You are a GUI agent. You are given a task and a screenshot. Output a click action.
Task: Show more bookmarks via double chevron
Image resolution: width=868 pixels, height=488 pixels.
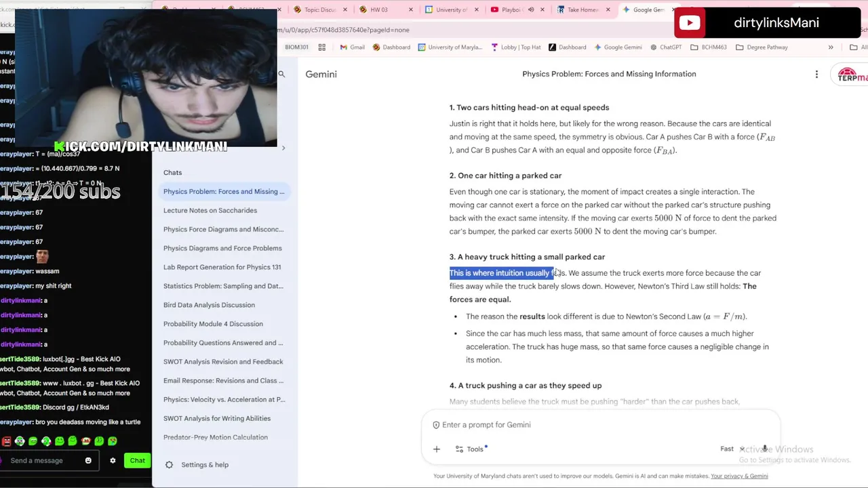830,47
